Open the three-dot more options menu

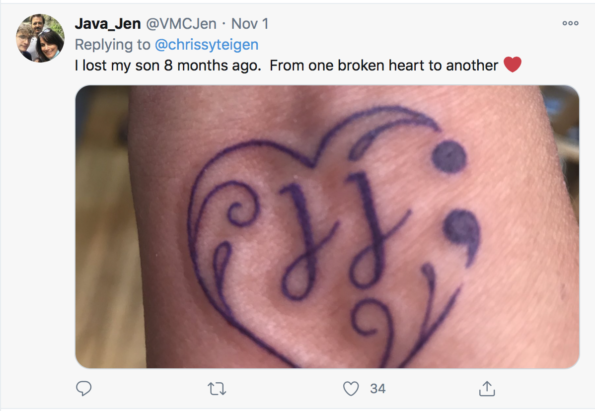[570, 23]
